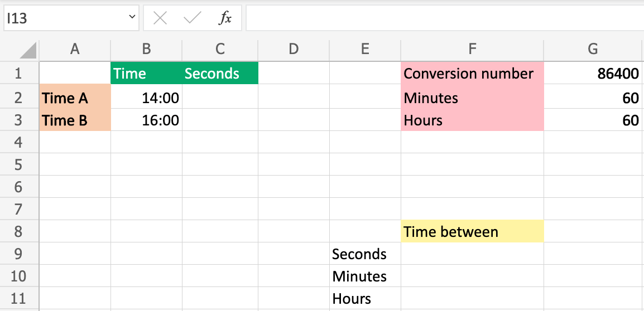Select the cell with value 86400

pyautogui.click(x=593, y=74)
